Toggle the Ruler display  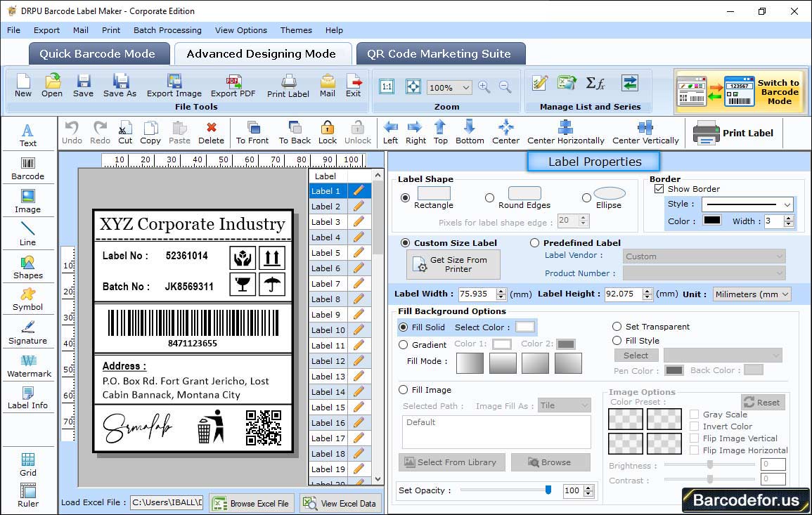pos(28,496)
